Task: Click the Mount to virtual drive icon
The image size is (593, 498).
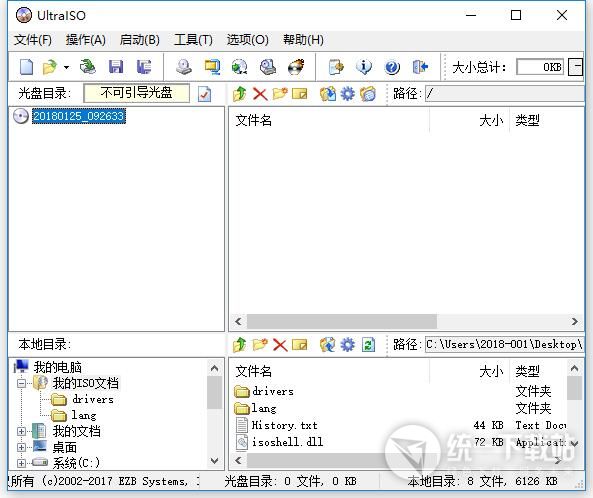Action: (240, 67)
